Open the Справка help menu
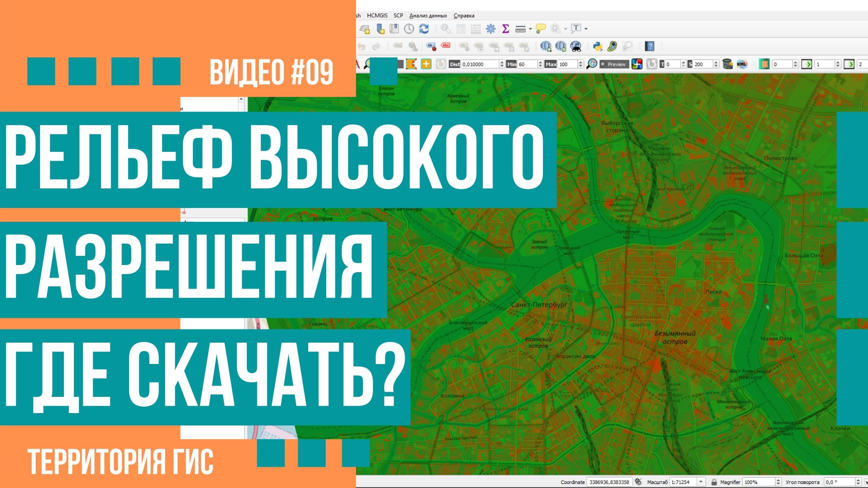This screenshot has width=868, height=488. click(x=463, y=16)
